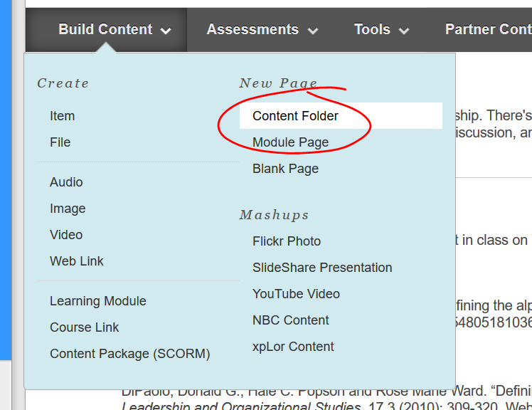Choose Content Folder under New Page
The width and height of the screenshot is (532, 410).
[x=295, y=116]
